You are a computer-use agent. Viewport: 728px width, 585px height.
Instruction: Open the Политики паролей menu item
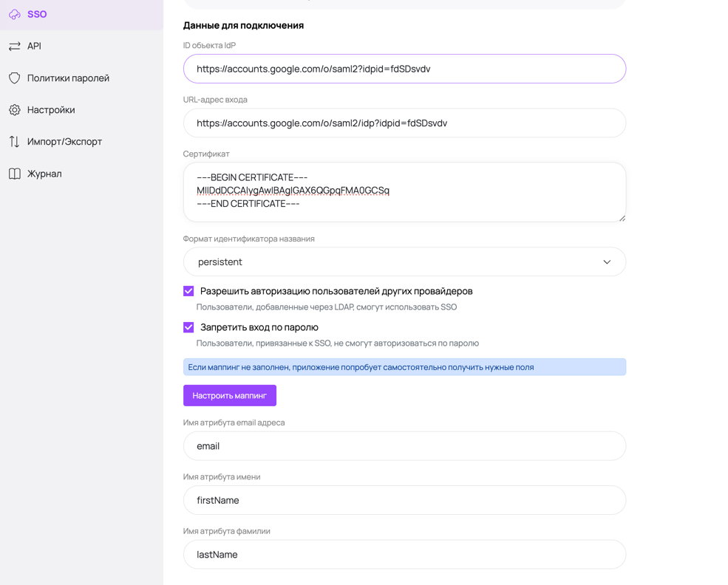pos(68,78)
